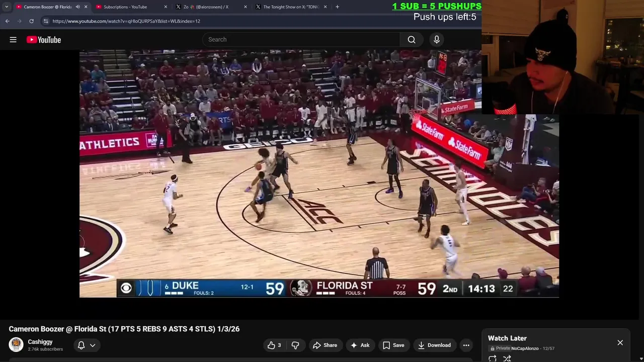
Task: Go back in browser history
Action: pyautogui.click(x=7, y=21)
